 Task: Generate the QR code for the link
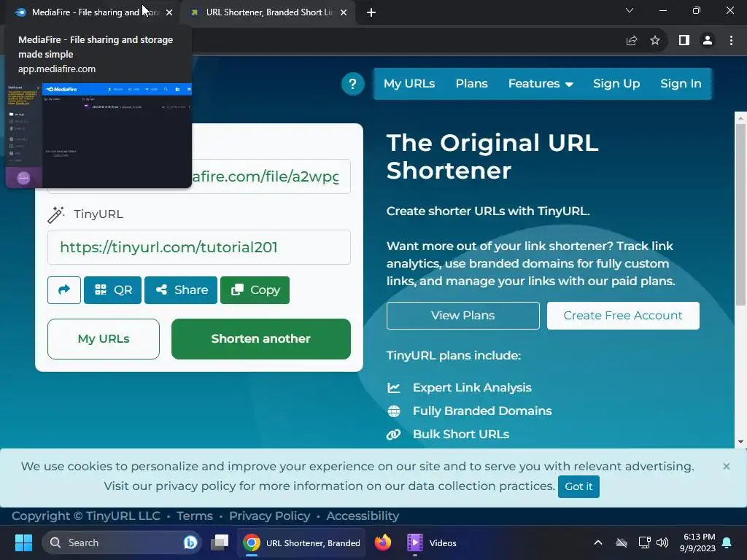[113, 290]
